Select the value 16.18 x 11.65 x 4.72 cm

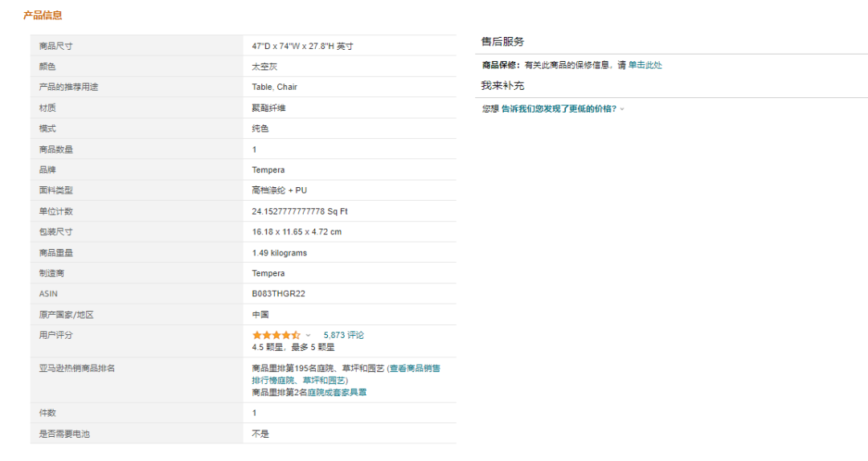pos(297,232)
